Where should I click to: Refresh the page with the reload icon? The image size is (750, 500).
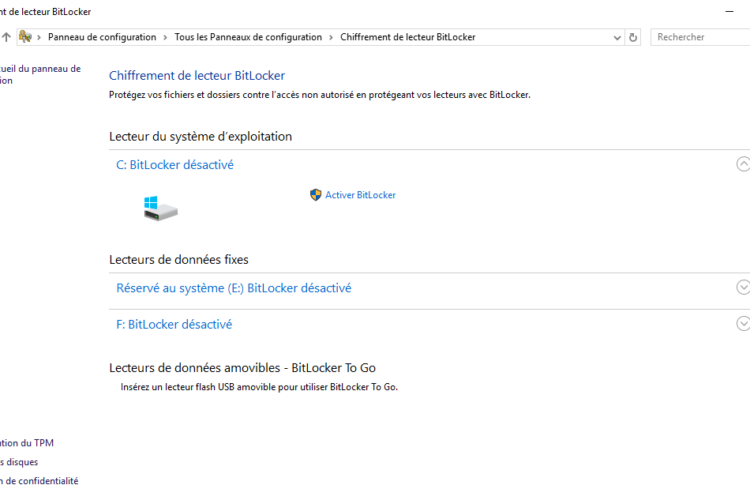coord(633,37)
